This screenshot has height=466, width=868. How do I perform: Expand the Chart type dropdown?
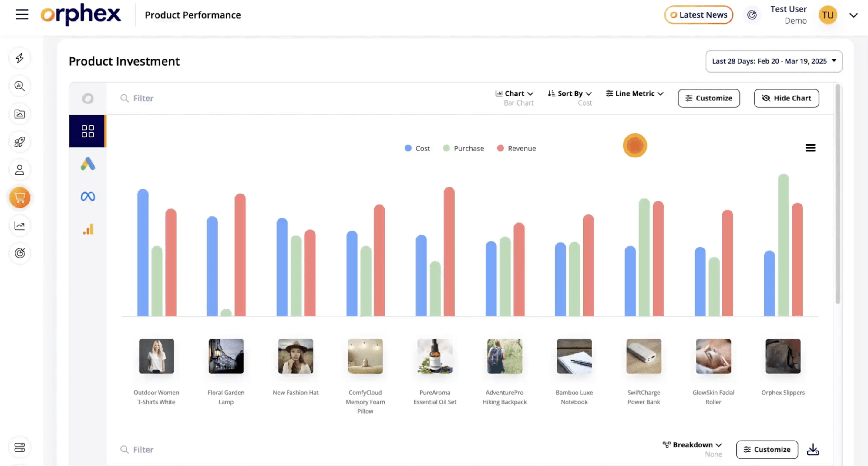514,98
